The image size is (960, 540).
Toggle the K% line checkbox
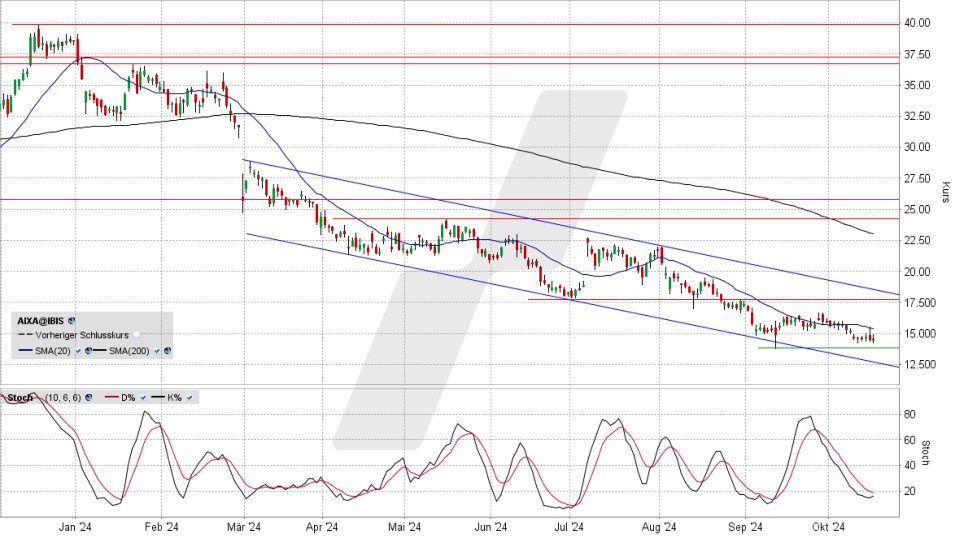click(x=189, y=398)
